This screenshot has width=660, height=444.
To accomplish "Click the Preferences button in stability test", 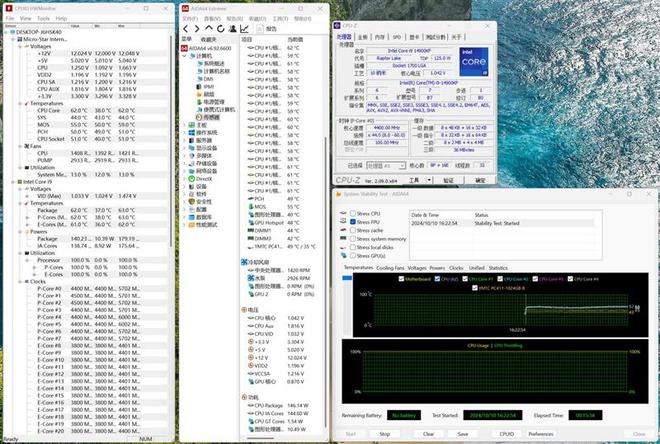I will point(541,434).
